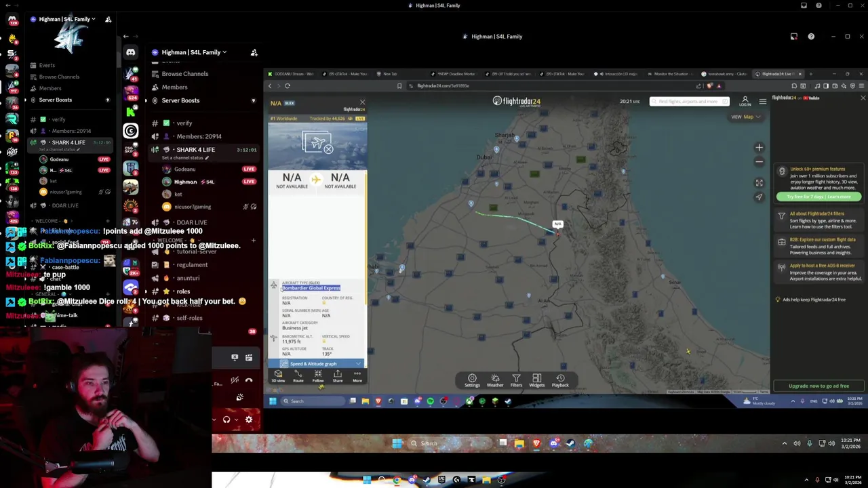
Task: Center map on my location
Action: point(759,197)
